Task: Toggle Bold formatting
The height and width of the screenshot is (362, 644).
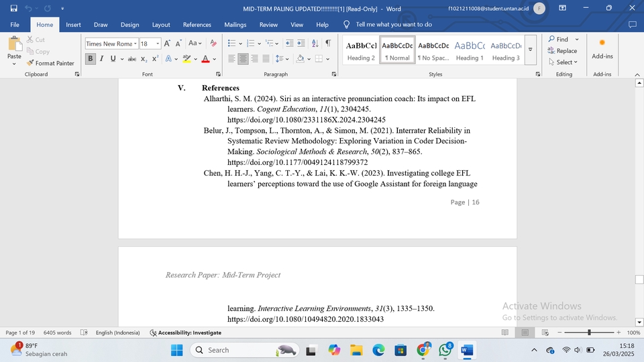Action: 91,59
